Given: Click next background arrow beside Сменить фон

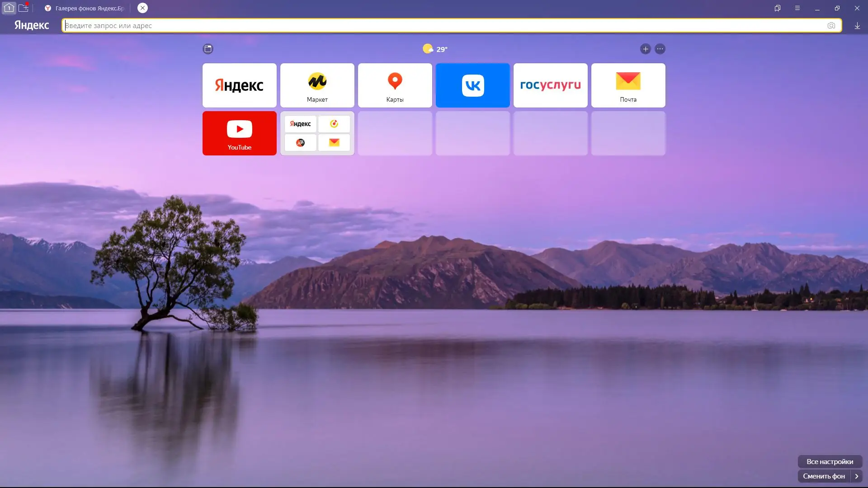Looking at the screenshot, I should (857, 476).
